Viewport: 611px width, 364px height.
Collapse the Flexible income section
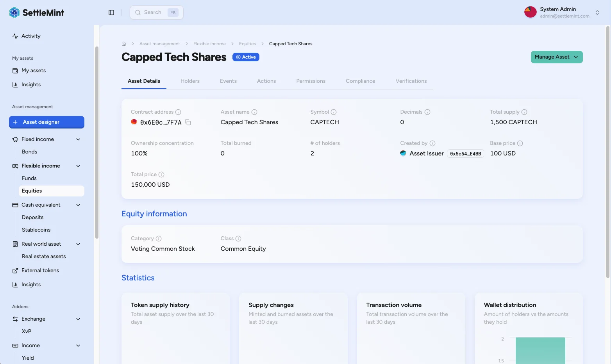(x=78, y=166)
